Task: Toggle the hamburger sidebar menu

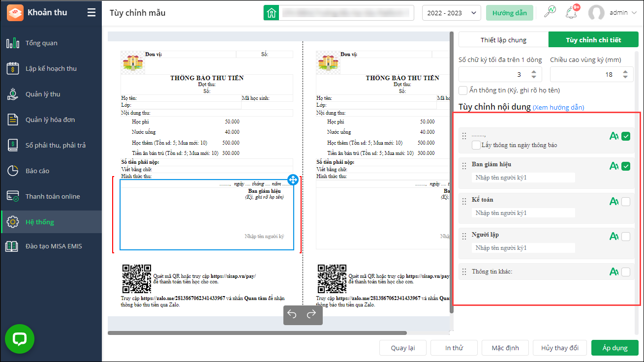Action: (92, 13)
